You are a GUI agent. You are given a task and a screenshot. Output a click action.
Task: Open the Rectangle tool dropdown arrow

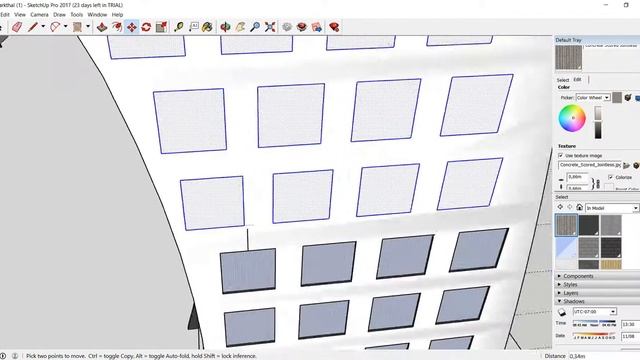(88, 27)
